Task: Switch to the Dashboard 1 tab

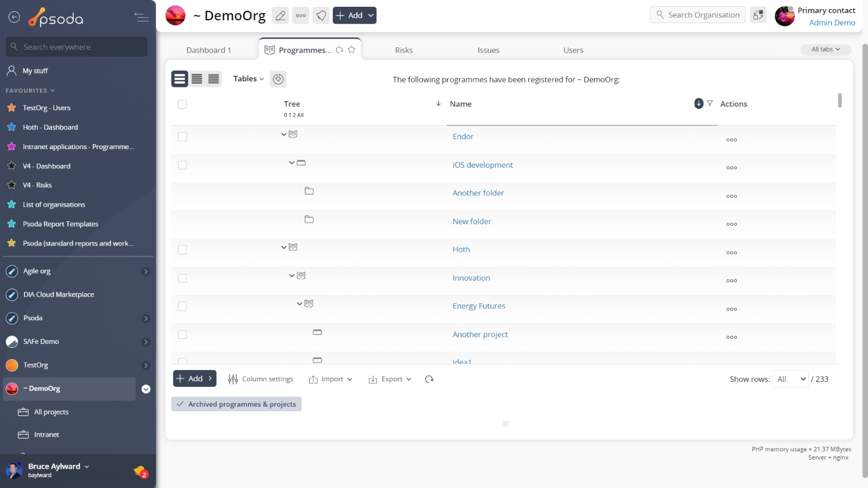Action: [x=209, y=50]
